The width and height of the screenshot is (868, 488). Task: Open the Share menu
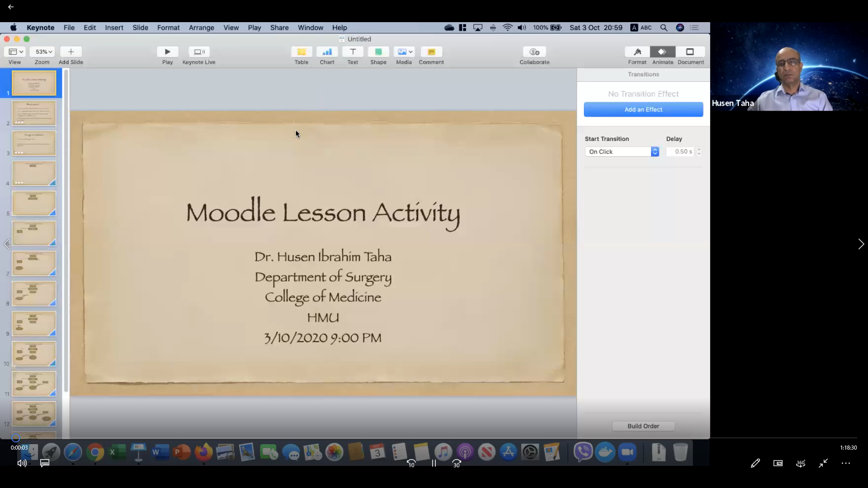click(x=279, y=28)
